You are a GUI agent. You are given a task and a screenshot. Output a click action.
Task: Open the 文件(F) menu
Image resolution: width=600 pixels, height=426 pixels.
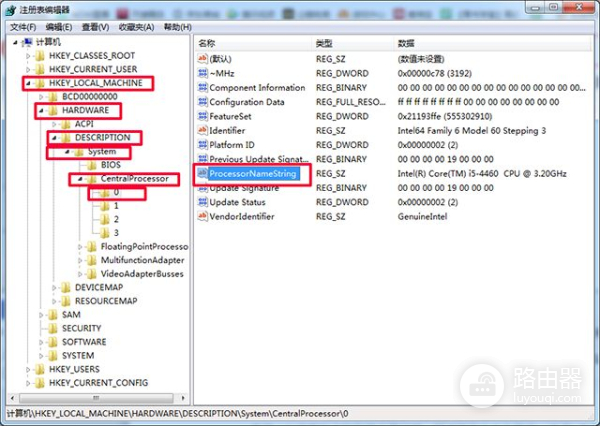[23, 27]
